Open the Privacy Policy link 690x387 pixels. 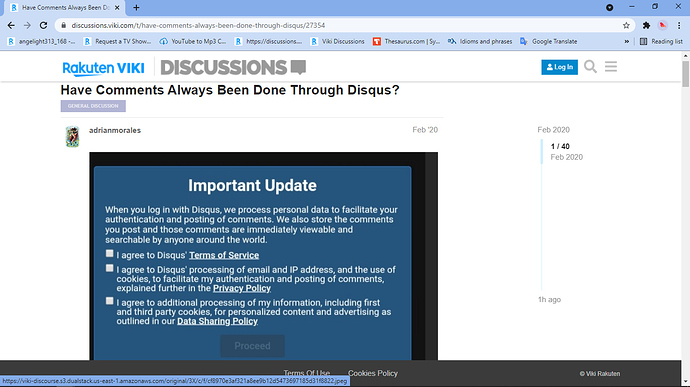(242, 288)
